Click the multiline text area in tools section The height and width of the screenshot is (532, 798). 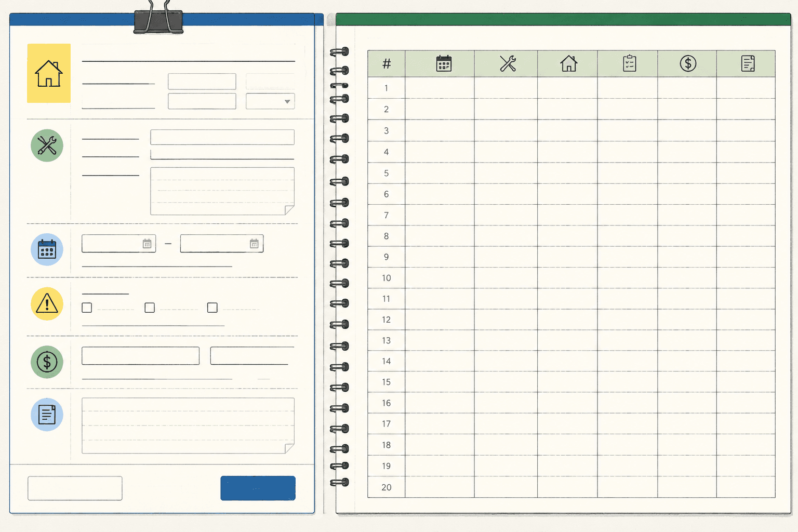pyautogui.click(x=222, y=191)
